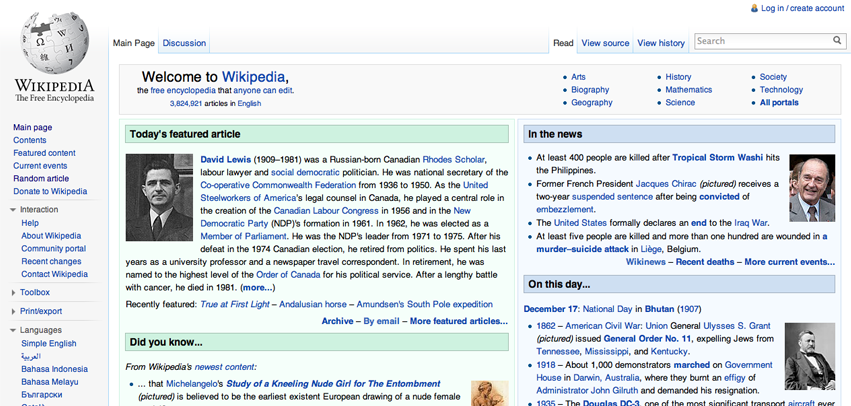Open the View source tab
The width and height of the screenshot is (851, 406).
click(x=605, y=43)
